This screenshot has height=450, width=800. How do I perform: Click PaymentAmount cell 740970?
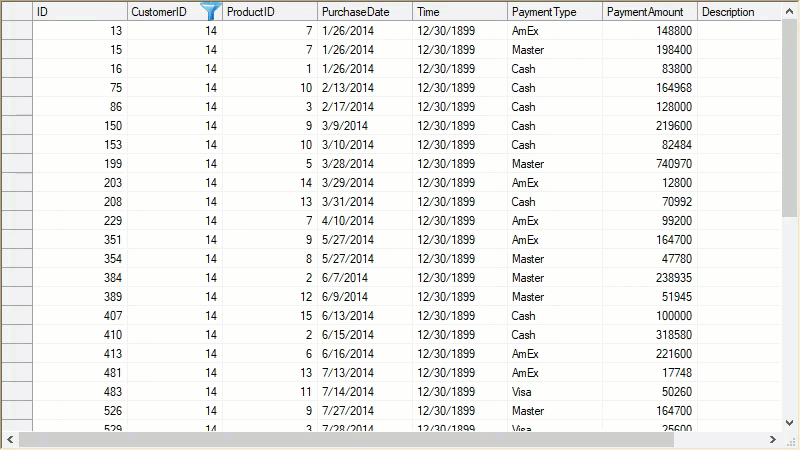(649, 164)
